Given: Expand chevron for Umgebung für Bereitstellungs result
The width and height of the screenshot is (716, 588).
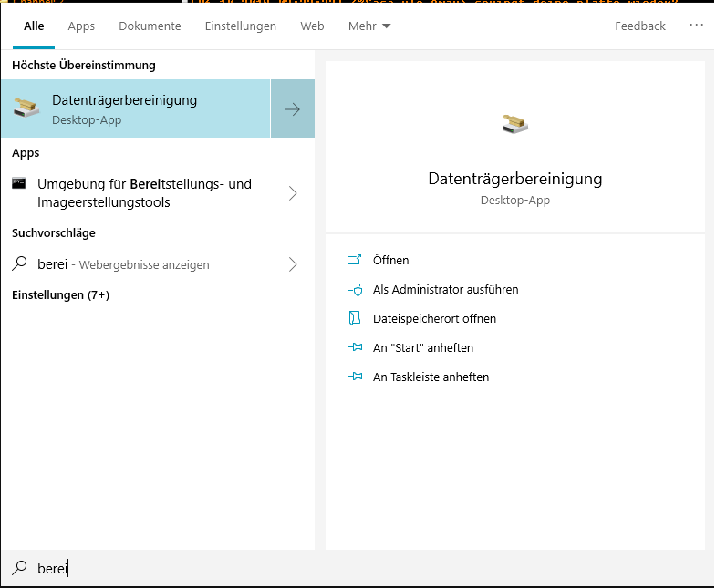Looking at the screenshot, I should pyautogui.click(x=293, y=193).
